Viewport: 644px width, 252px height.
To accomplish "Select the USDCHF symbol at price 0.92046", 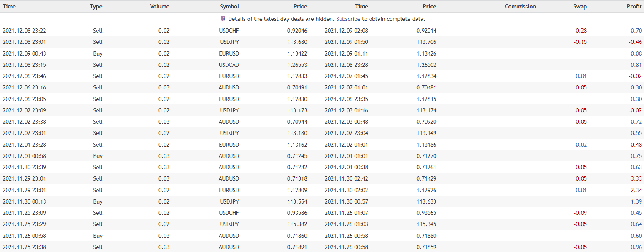I will (x=229, y=31).
